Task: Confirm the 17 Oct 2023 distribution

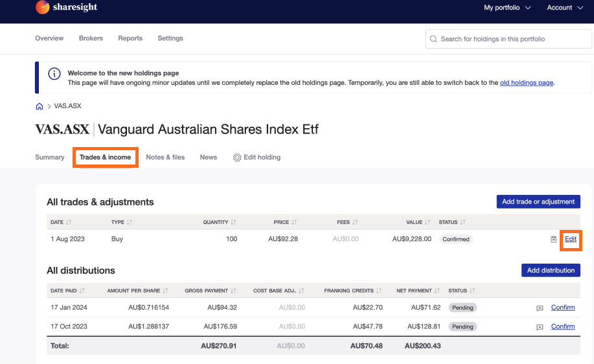Action: tap(563, 326)
